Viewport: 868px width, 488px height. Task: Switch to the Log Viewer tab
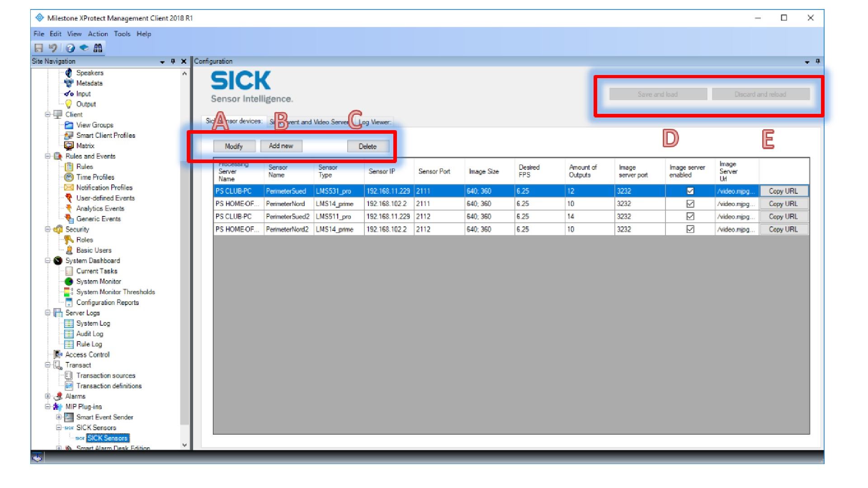pyautogui.click(x=374, y=122)
